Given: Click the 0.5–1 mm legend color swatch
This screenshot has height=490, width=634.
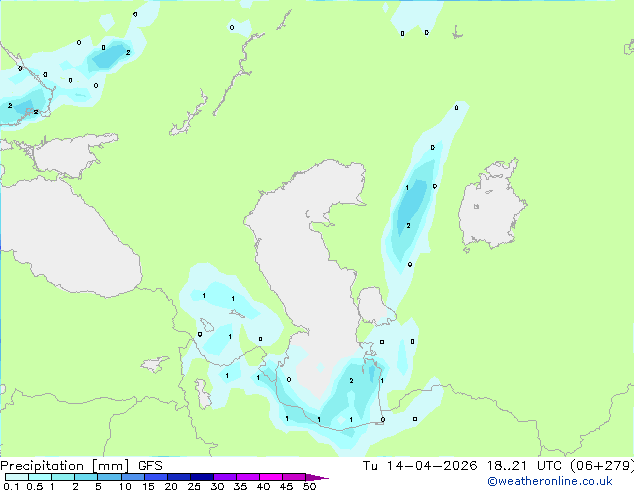Looking at the screenshot, I should [x=40, y=477].
